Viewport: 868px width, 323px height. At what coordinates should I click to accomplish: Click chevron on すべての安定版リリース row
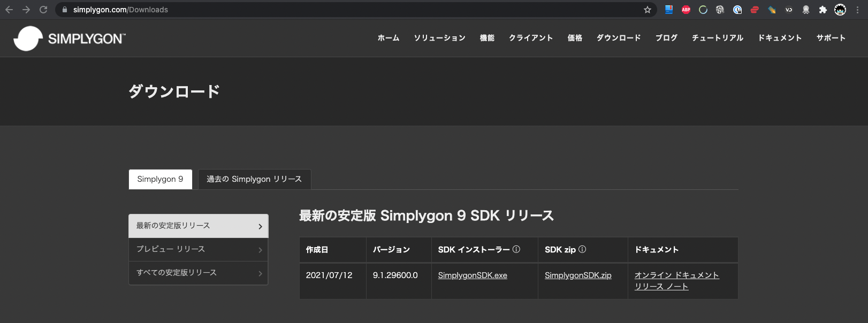pos(261,274)
